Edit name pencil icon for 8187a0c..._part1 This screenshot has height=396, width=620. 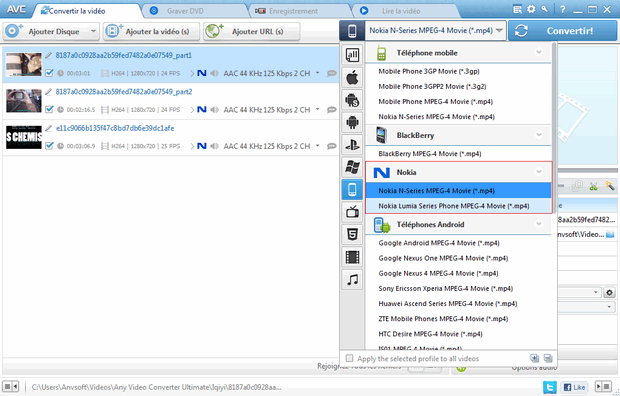(x=49, y=55)
